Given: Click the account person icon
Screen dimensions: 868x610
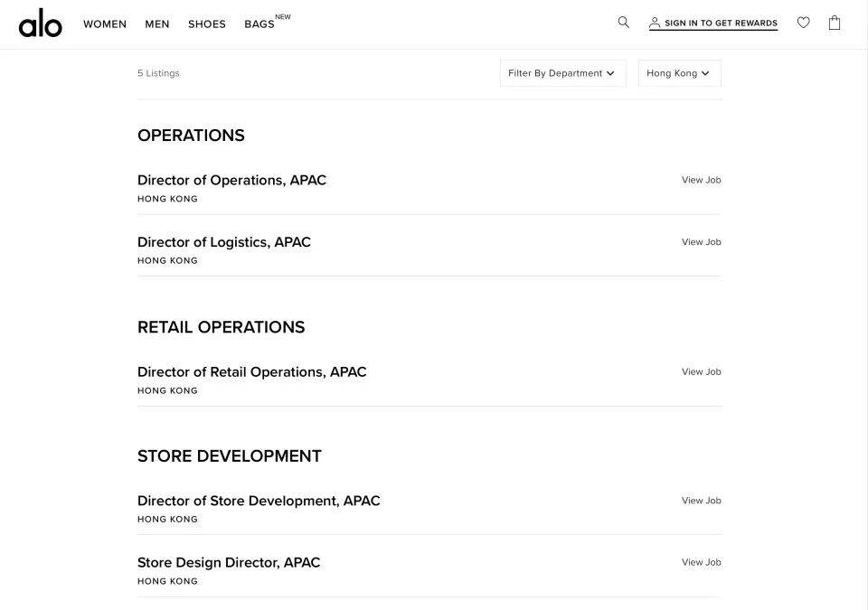Looking at the screenshot, I should (655, 23).
